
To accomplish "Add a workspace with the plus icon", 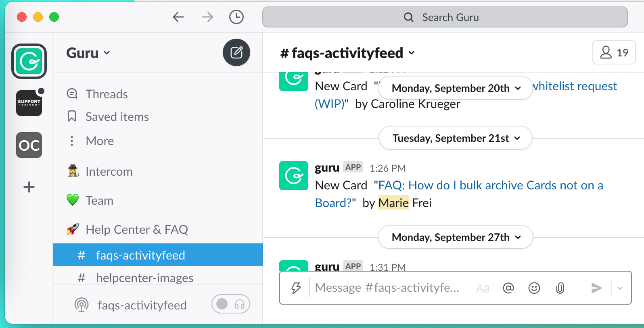I will pyautogui.click(x=29, y=187).
